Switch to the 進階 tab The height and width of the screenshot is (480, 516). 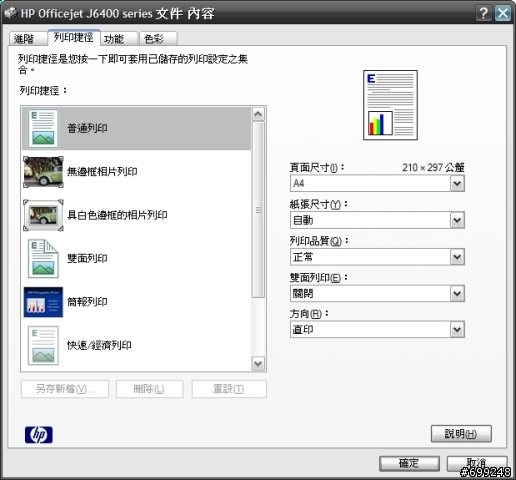click(x=28, y=39)
